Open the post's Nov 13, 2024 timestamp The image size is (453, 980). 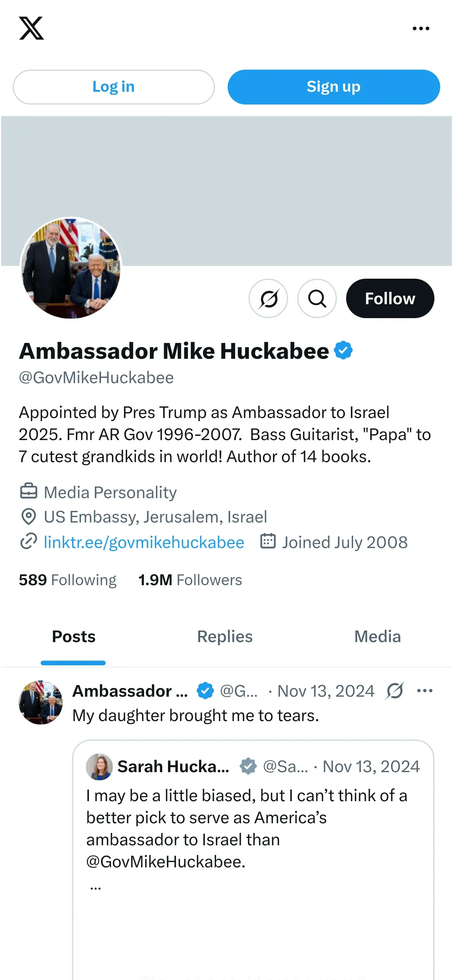(326, 691)
